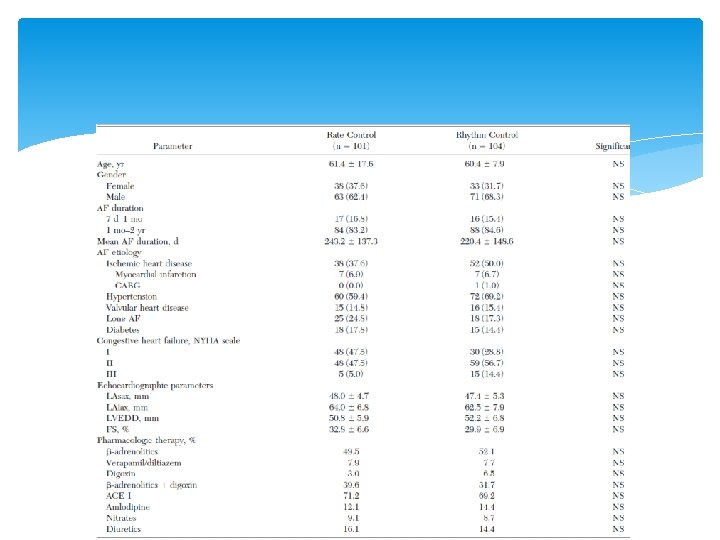Image resolution: width=720 pixels, height=540 pixels.
Task: Select Hypertension value '72 (69.2)'
Action: point(487,297)
